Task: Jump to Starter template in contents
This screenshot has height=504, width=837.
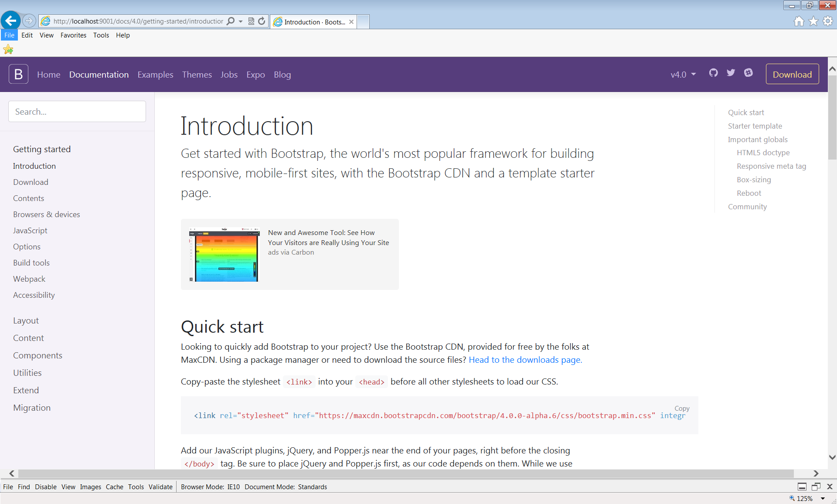Action: point(755,126)
